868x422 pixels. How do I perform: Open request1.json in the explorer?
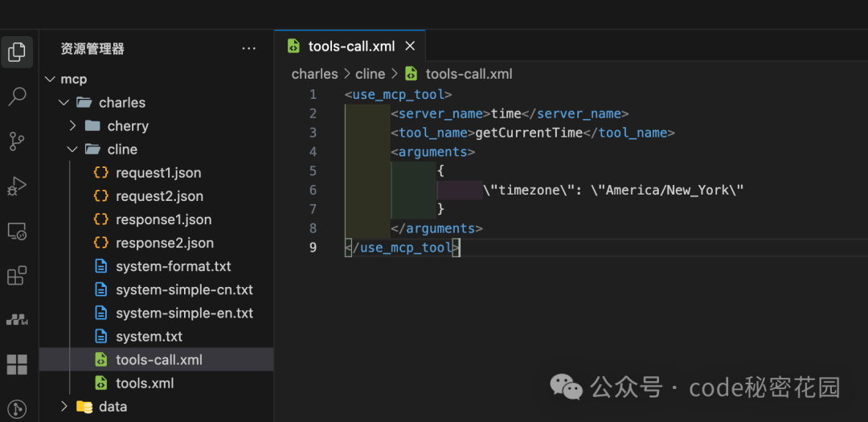[x=158, y=173]
